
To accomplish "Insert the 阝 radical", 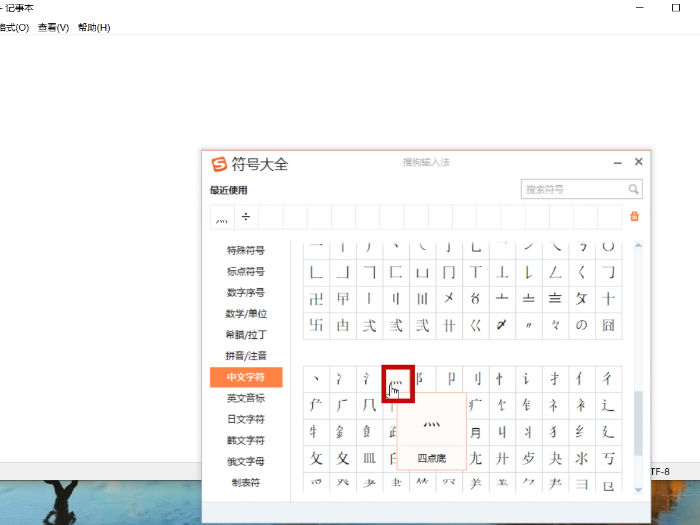I will coord(422,379).
